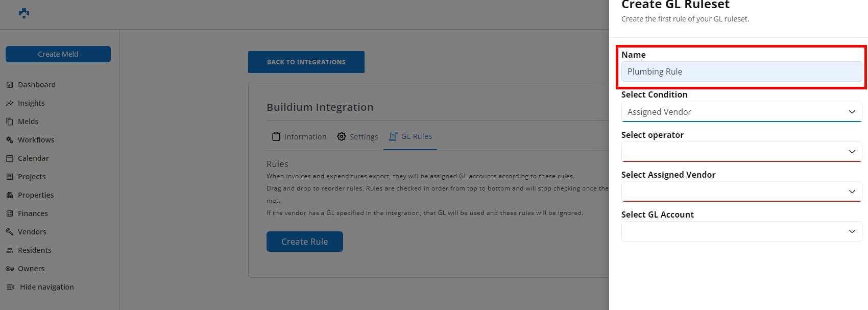Open the Select operator dropdown
868x310 pixels.
click(x=741, y=152)
